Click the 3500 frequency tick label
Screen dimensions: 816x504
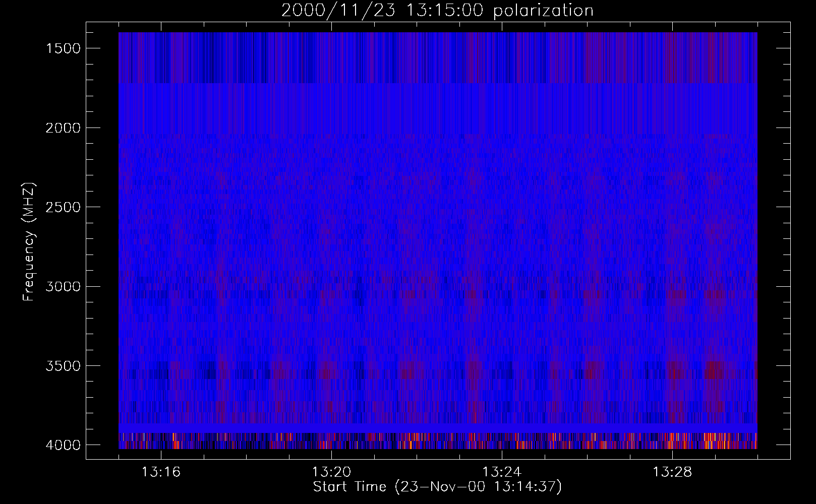coord(63,366)
